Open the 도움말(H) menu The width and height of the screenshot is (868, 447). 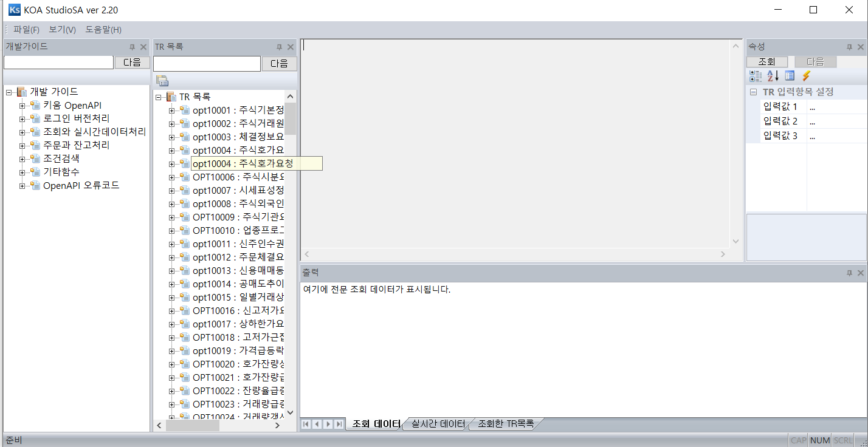pos(103,30)
